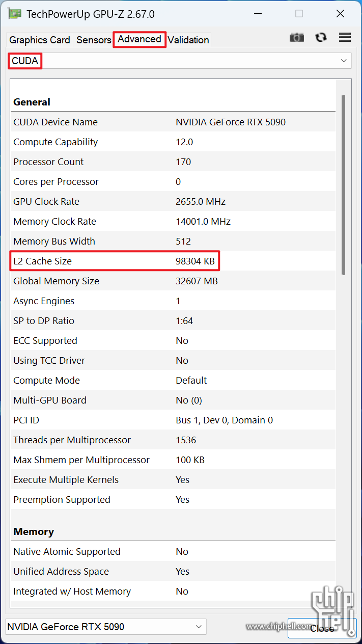Click the 98304 KB value

point(196,261)
